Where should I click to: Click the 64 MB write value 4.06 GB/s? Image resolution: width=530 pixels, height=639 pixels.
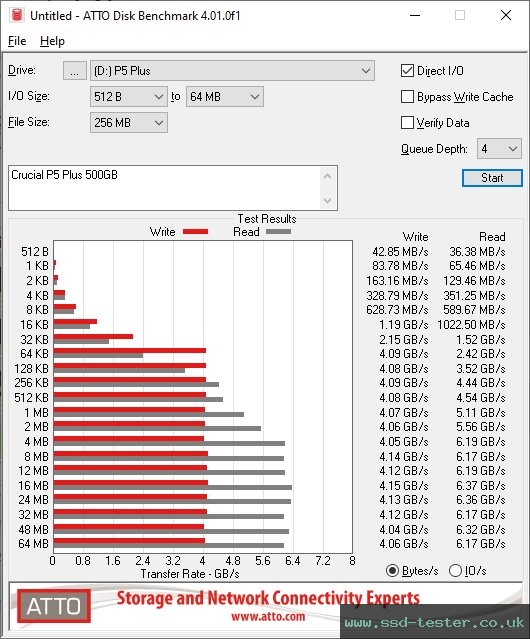tap(404, 544)
